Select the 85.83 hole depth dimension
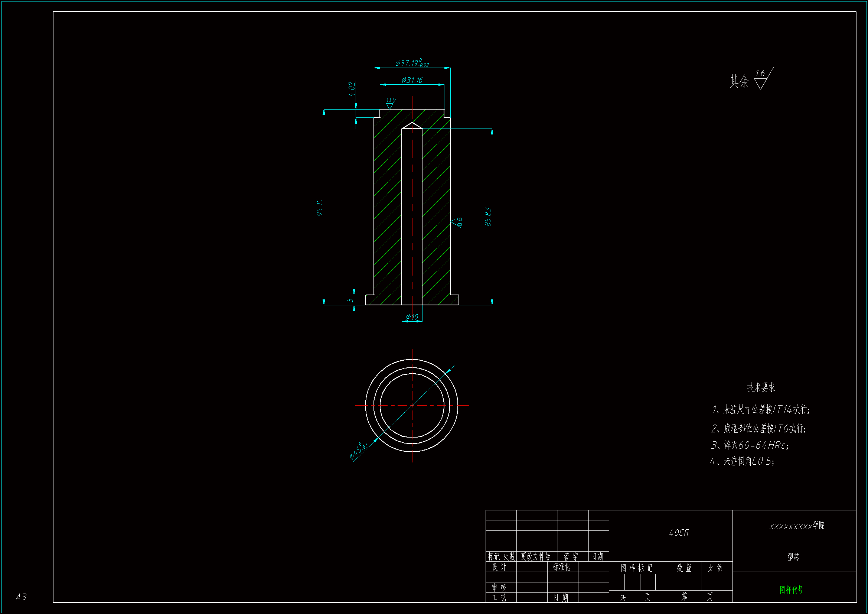The width and height of the screenshot is (868, 614). click(488, 217)
